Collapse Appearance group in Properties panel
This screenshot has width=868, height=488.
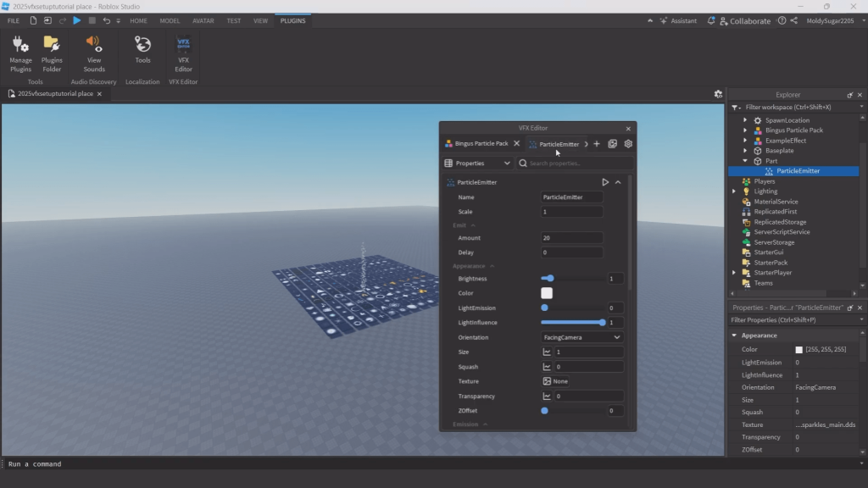[x=734, y=335]
